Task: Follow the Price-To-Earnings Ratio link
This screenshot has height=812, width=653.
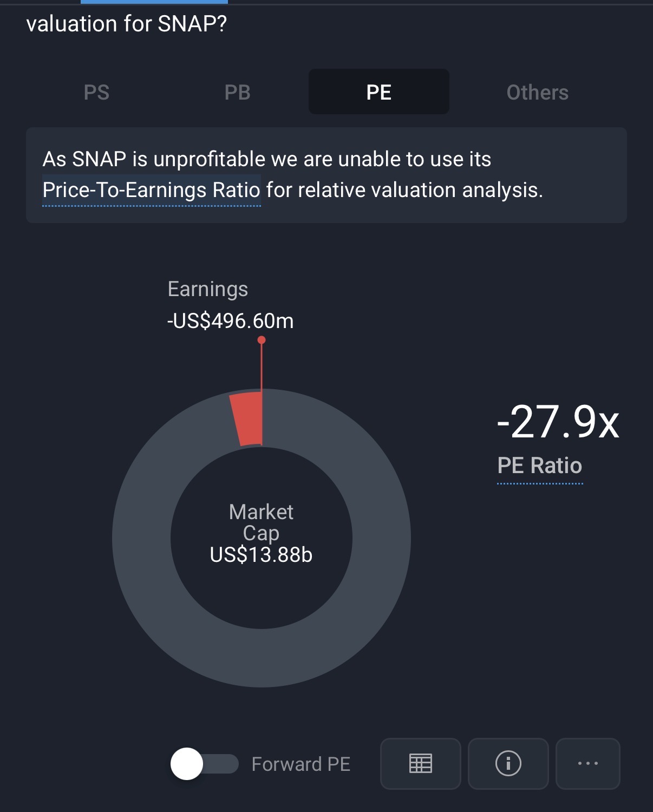Action: pos(151,190)
